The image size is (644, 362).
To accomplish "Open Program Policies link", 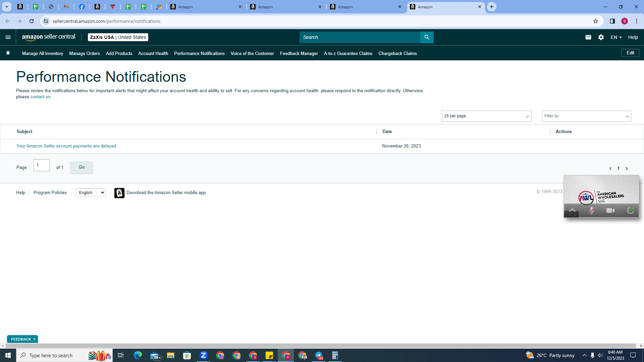I will pyautogui.click(x=50, y=192).
